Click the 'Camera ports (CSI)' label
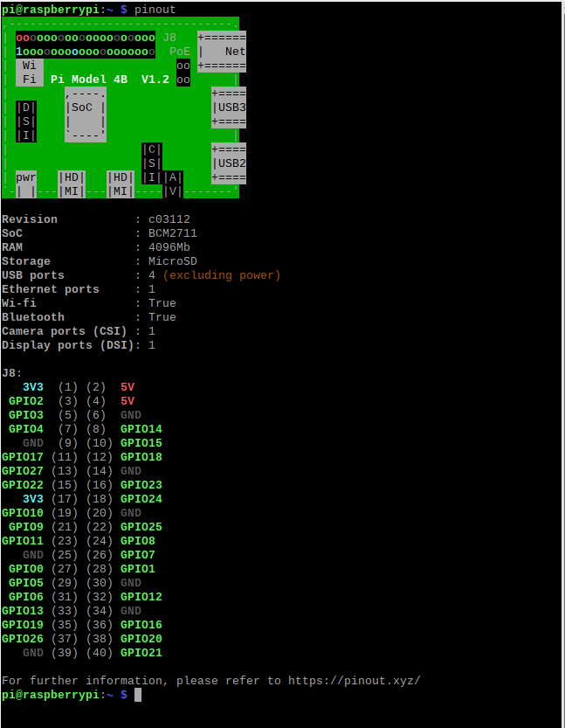Image resolution: width=565 pixels, height=728 pixels. [64, 331]
